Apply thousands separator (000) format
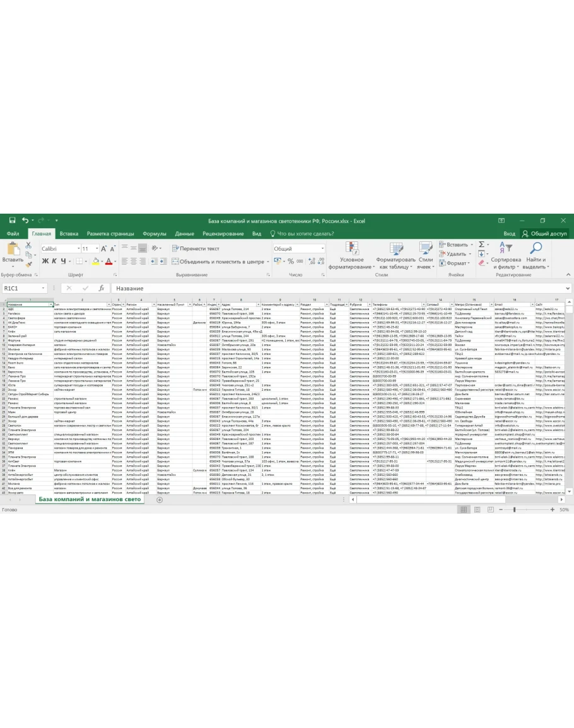Screen dimensions: 574x728 coord(300,262)
